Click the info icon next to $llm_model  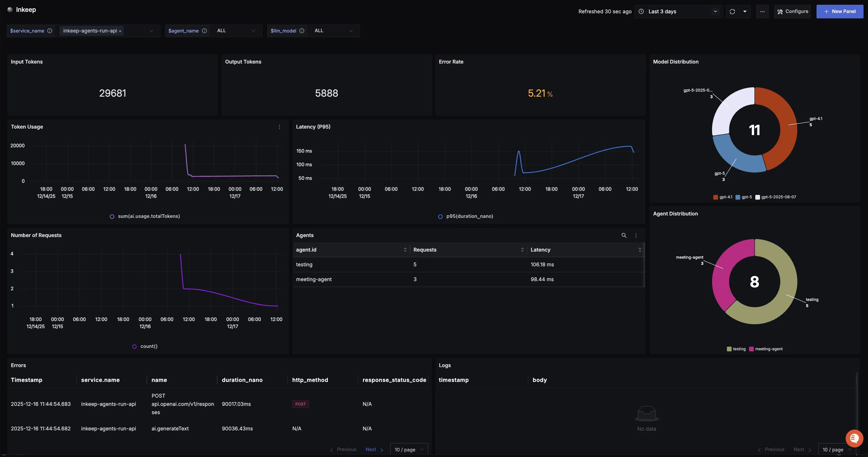tap(301, 31)
